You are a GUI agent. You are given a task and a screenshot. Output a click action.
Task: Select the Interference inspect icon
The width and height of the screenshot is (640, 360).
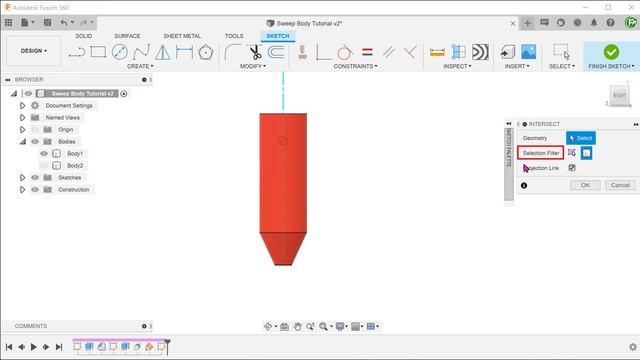[x=458, y=52]
